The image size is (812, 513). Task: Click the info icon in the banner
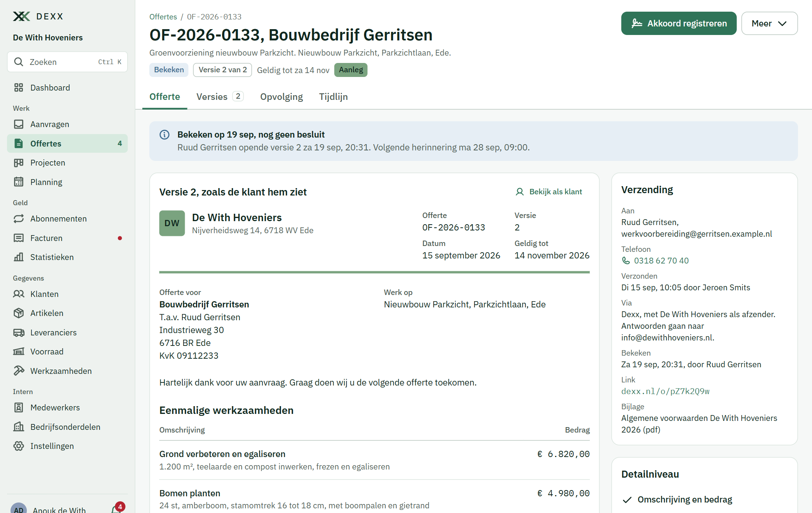coord(164,134)
